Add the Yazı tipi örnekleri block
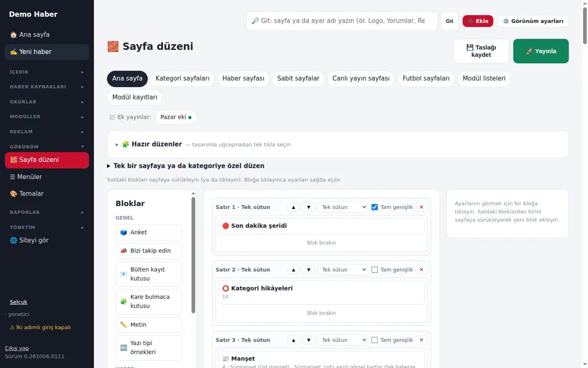 [x=149, y=347]
